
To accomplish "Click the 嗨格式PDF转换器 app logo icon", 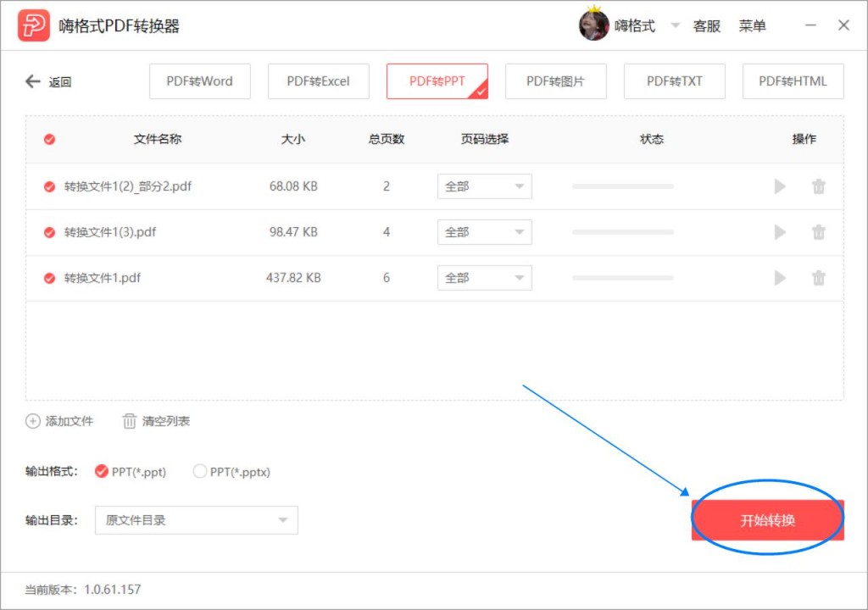I will coord(33,25).
